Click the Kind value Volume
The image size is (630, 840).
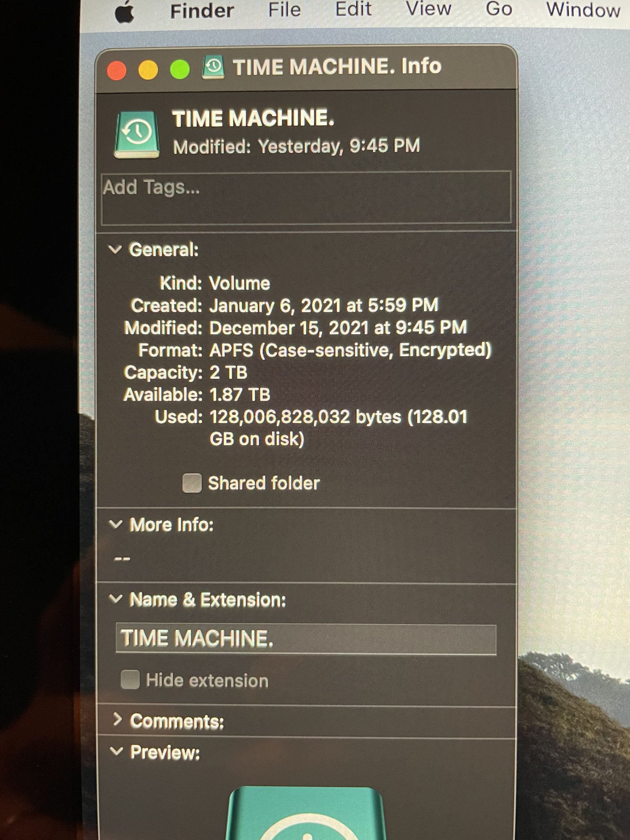[240, 283]
